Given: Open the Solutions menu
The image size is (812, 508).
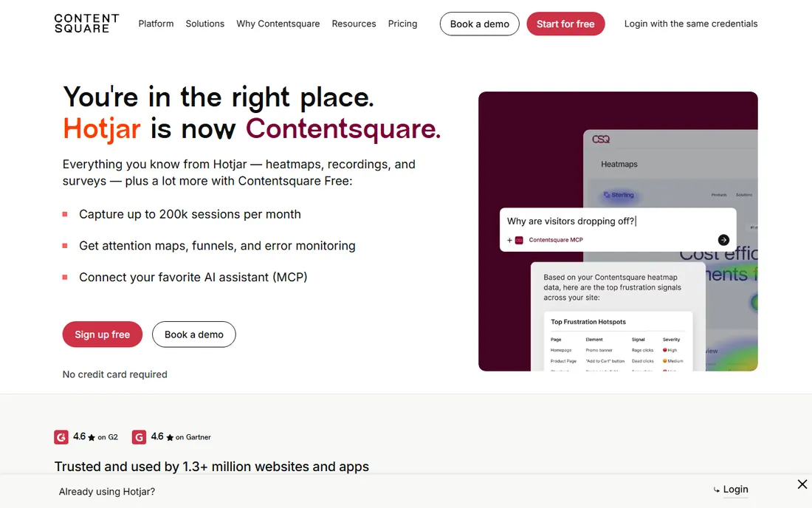Looking at the screenshot, I should (x=205, y=24).
